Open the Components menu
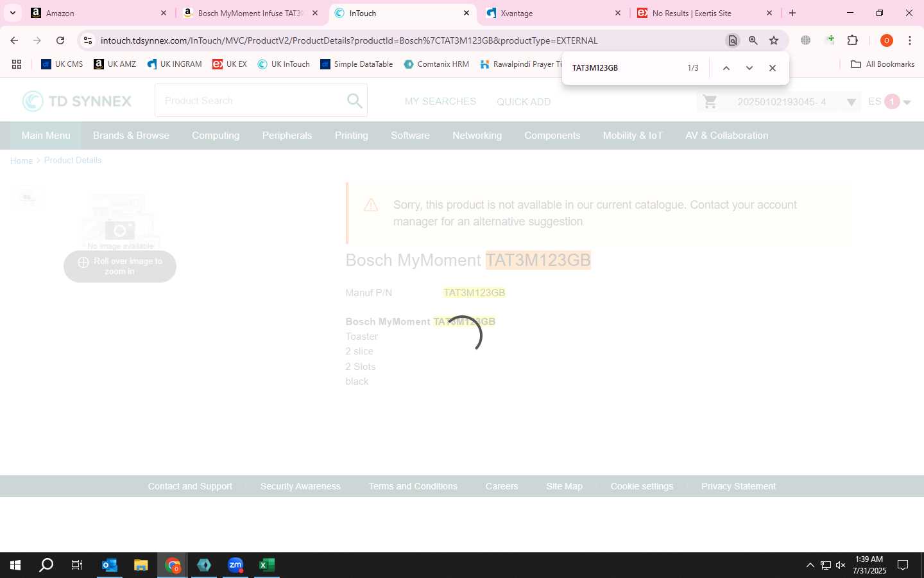 click(552, 136)
